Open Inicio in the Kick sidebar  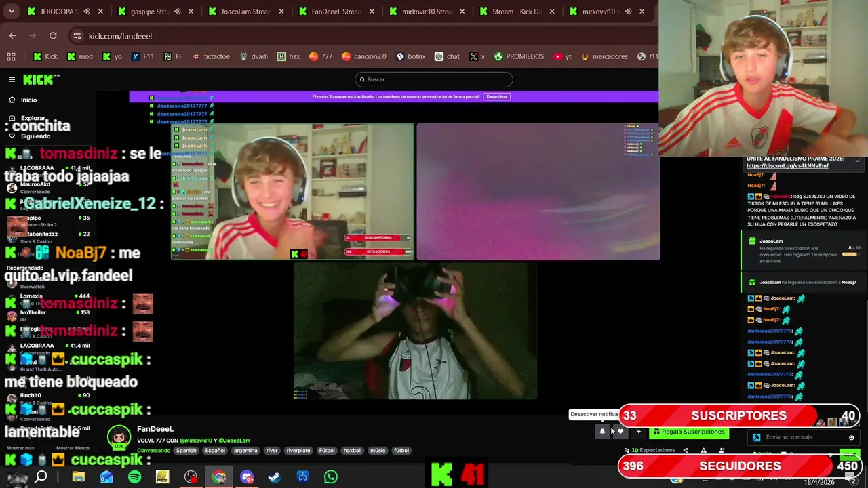pyautogui.click(x=28, y=100)
